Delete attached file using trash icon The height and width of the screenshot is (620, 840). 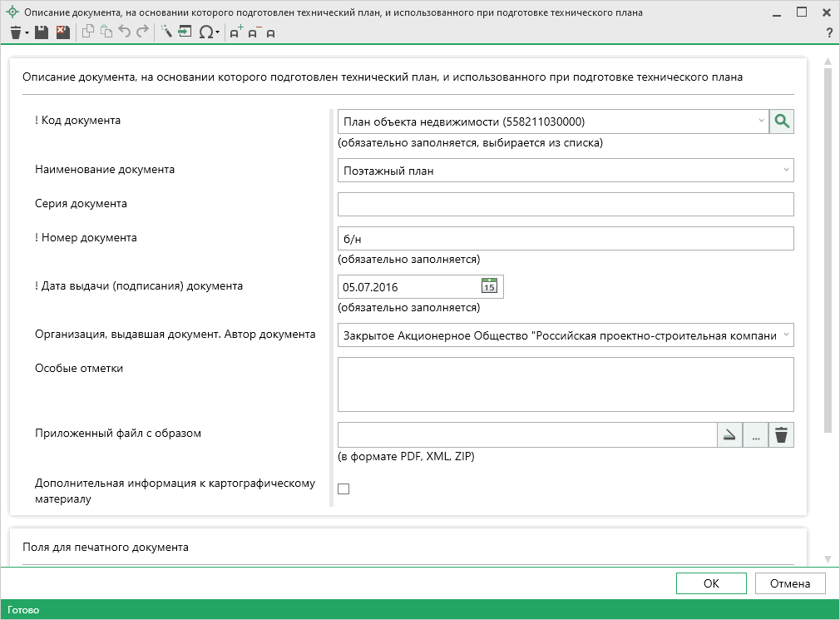tap(781, 435)
